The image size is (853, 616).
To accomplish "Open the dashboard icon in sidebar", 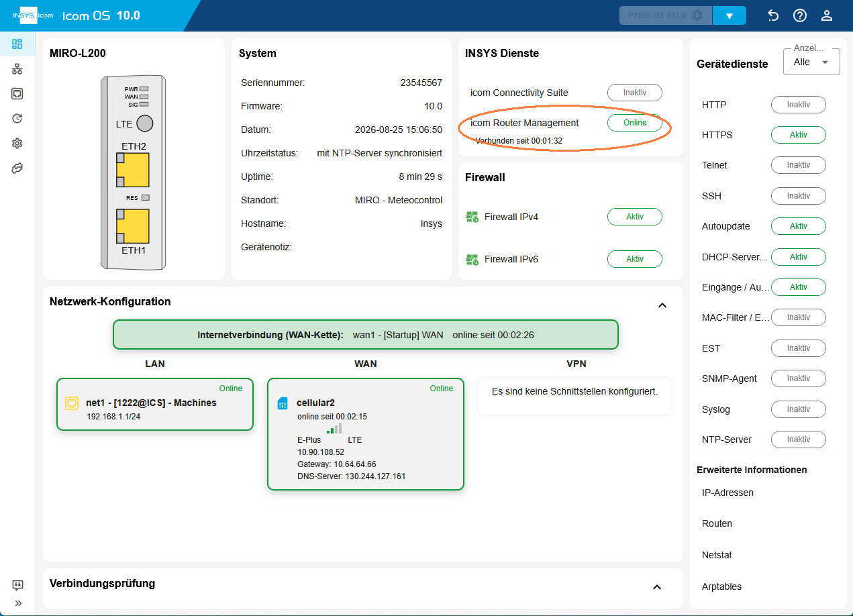I will (x=17, y=44).
